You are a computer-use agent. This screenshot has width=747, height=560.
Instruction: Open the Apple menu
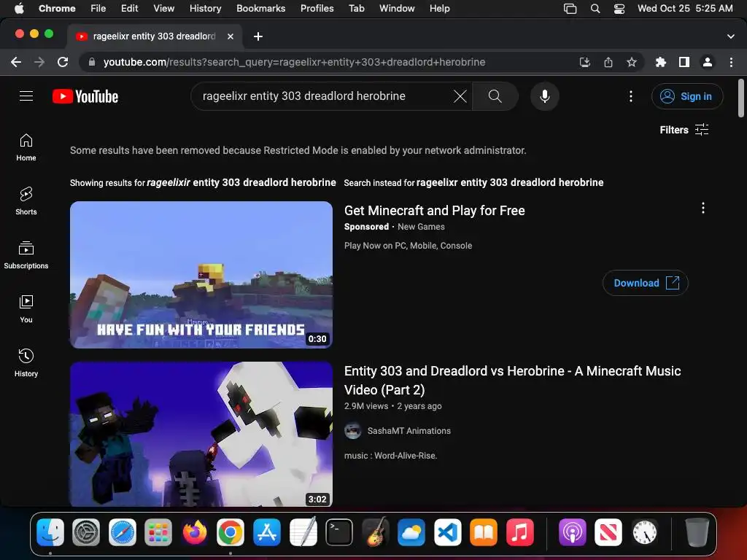19,9
